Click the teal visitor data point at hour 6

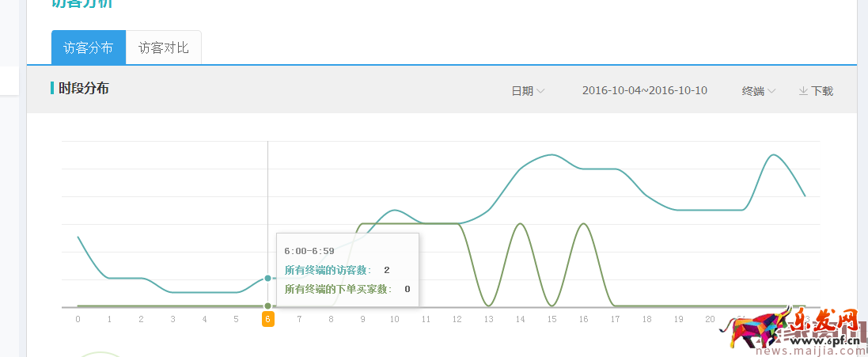[267, 278]
